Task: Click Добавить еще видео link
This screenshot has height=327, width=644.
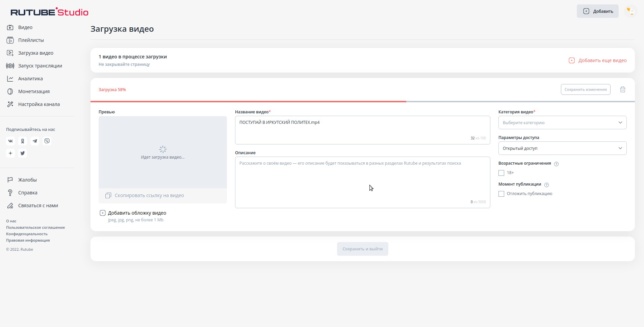Action: [598, 60]
